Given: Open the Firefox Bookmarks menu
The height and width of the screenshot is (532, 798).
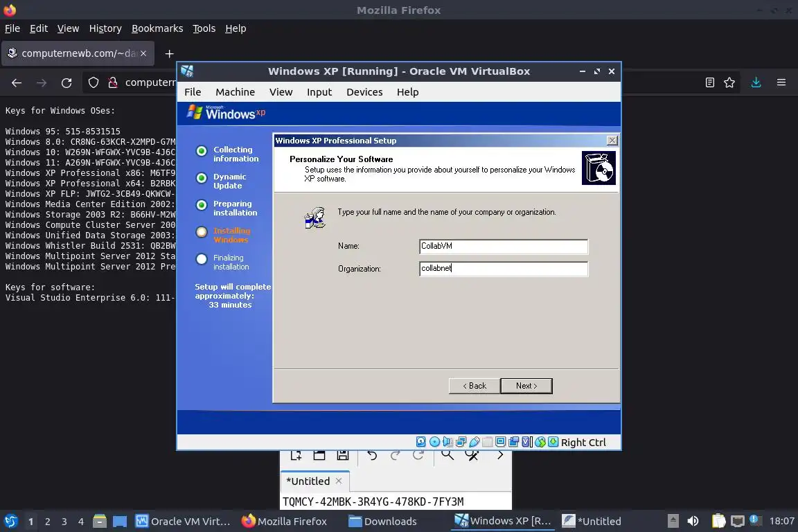Looking at the screenshot, I should 157,28.
